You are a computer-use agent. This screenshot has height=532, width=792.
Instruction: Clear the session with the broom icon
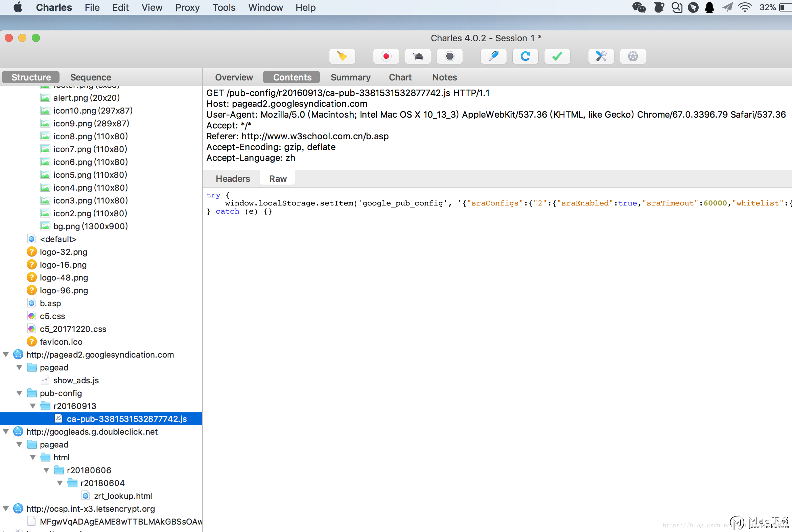342,56
